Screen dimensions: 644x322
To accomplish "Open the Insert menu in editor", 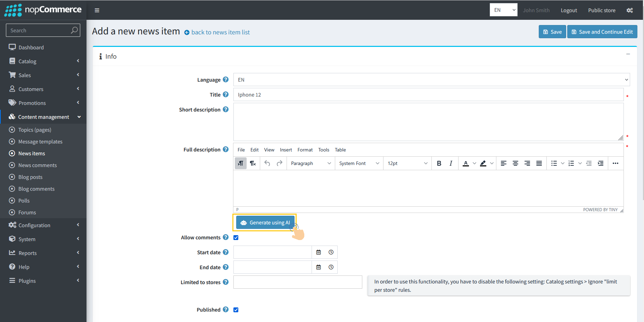I will point(286,150).
